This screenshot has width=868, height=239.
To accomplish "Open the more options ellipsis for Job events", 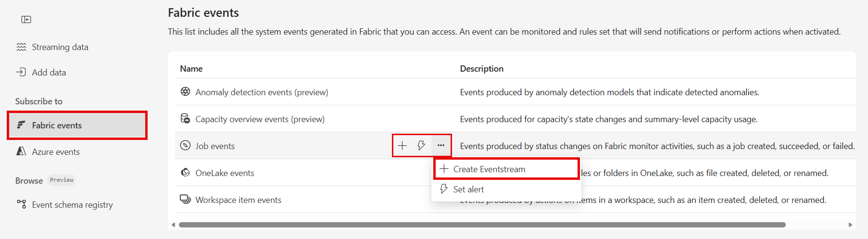I will click(441, 145).
